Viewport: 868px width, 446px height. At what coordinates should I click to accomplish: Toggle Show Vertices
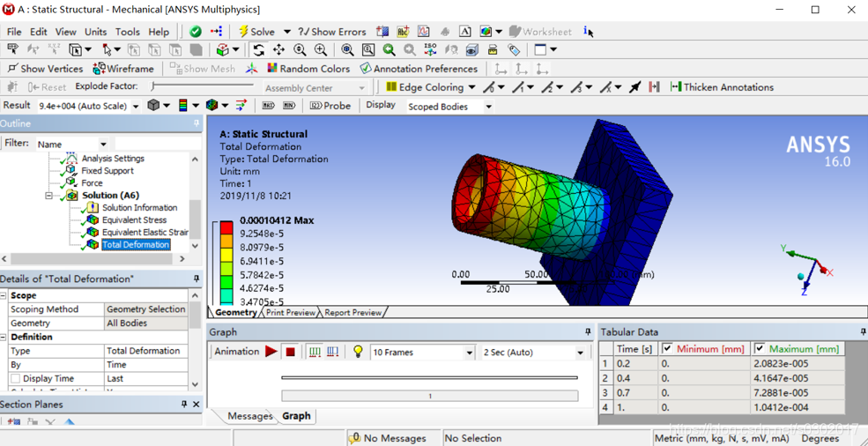click(44, 69)
